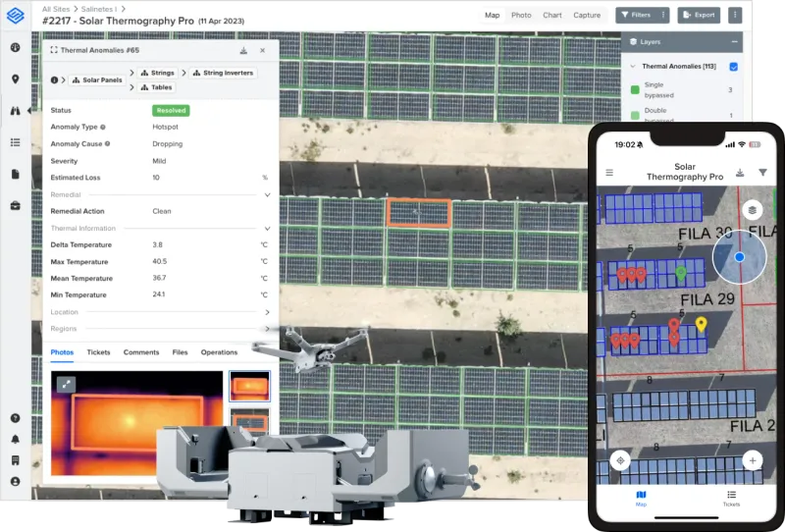Select the Tickets tab in anomaly panel
The image size is (785, 532).
[99, 352]
